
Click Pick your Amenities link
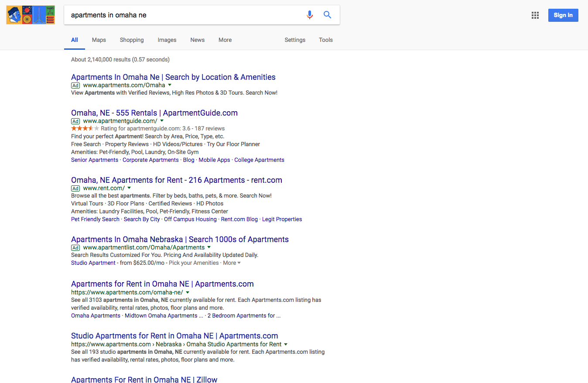click(x=194, y=263)
